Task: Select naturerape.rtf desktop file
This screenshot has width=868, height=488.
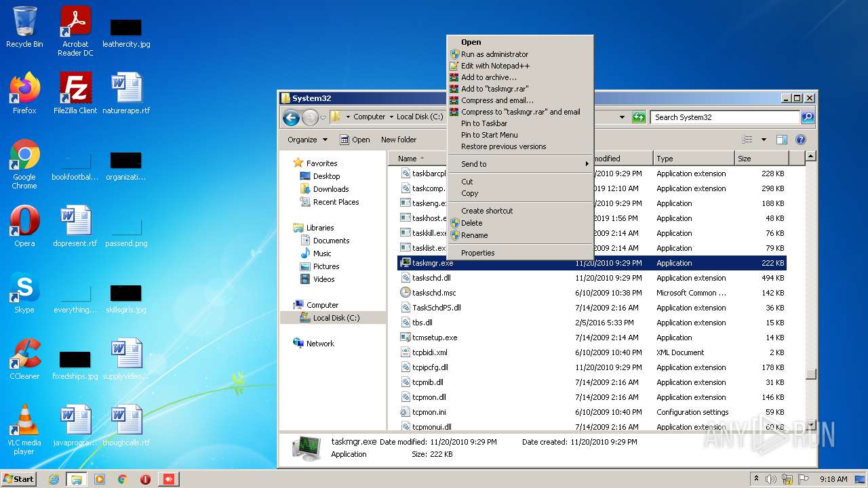Action: (x=126, y=94)
